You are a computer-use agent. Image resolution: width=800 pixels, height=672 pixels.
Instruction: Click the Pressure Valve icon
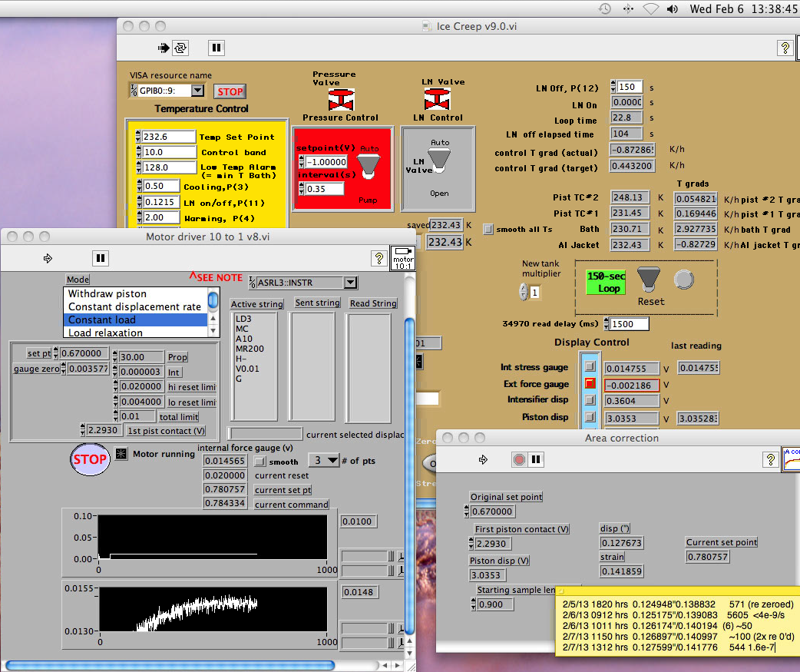pyautogui.click(x=340, y=100)
